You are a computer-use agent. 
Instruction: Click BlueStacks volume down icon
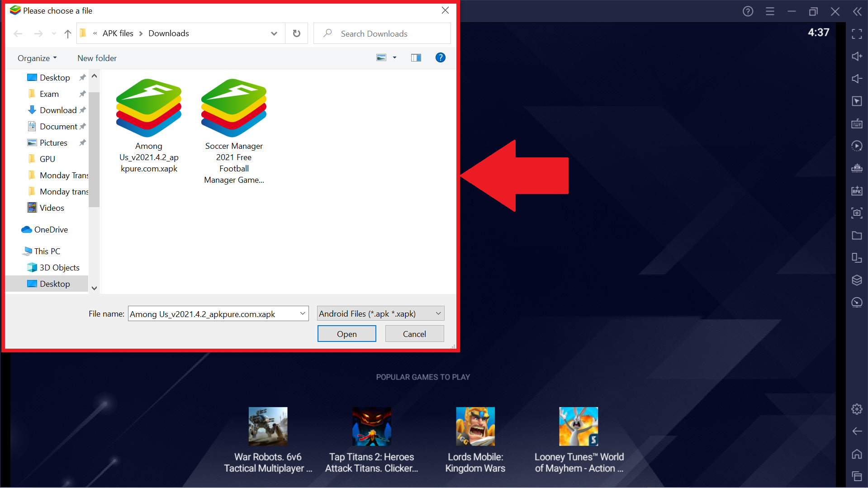[x=857, y=79]
